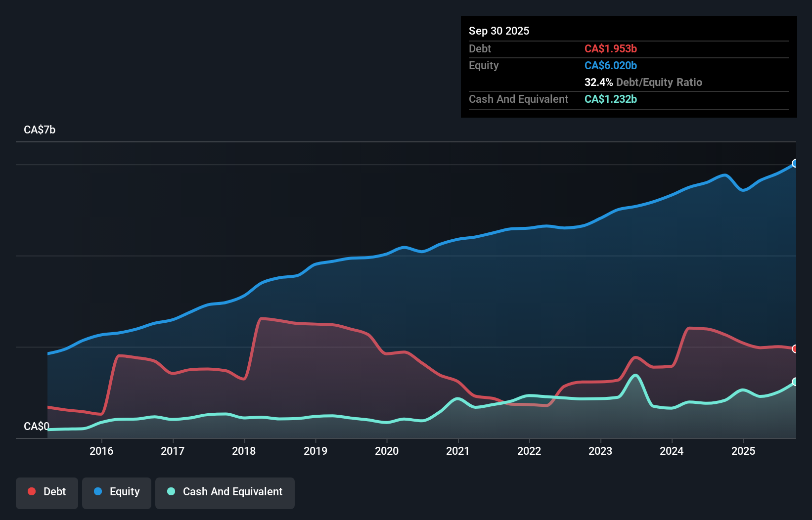This screenshot has width=812, height=520.
Task: Click the 2019 x-axis label
Action: click(x=316, y=451)
